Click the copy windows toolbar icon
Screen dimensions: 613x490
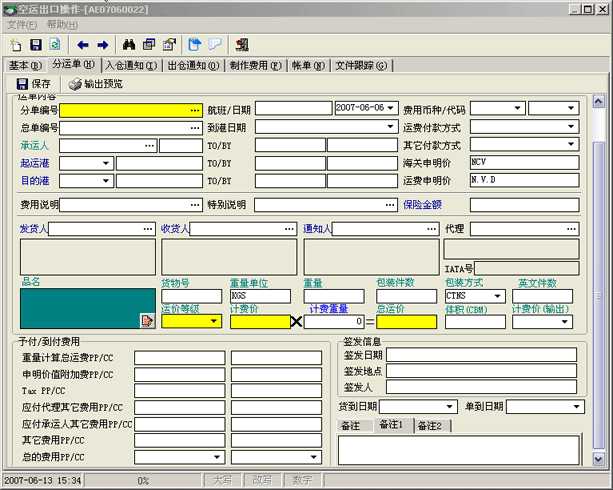coord(149,45)
